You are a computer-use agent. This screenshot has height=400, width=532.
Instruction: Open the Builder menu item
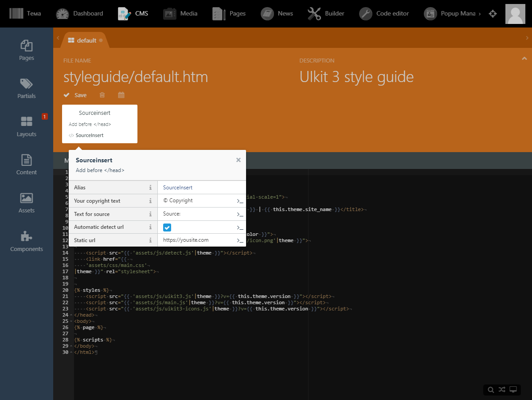click(326, 14)
